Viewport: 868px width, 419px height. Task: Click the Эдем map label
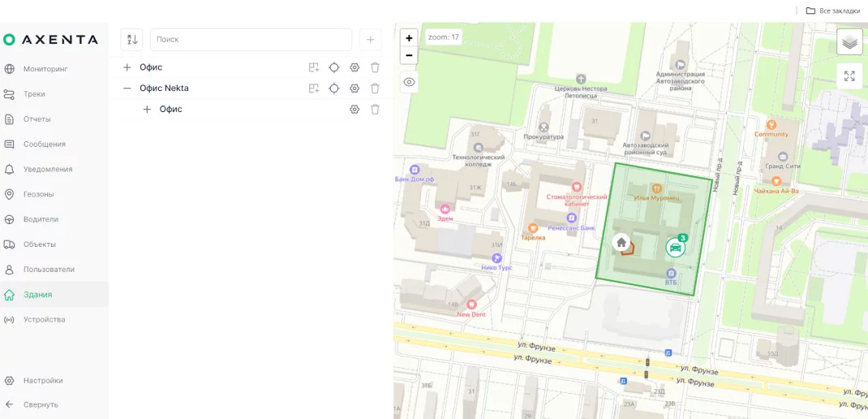(445, 218)
